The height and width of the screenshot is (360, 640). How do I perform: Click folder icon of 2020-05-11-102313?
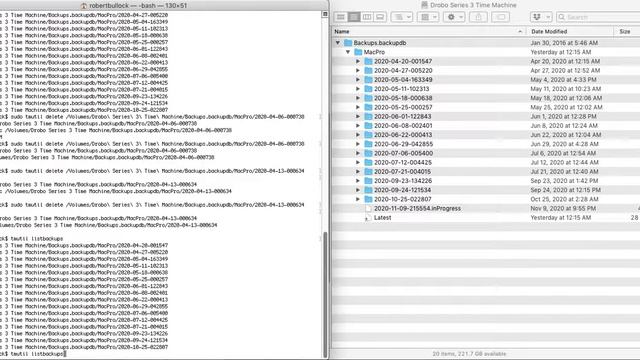click(x=369, y=89)
